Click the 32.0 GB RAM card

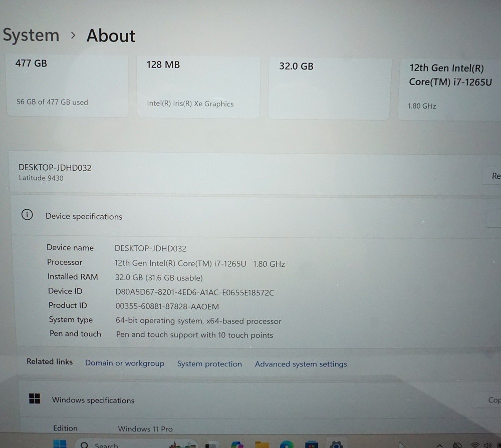329,89
